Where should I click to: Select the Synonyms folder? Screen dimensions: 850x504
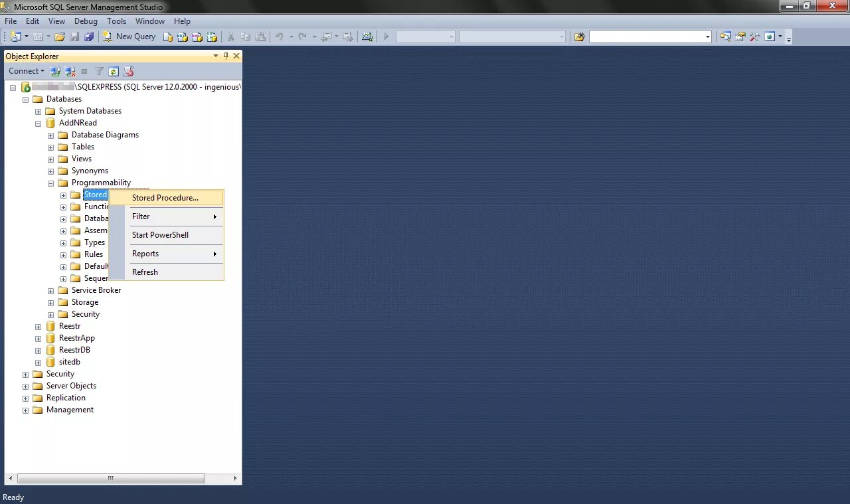click(90, 171)
